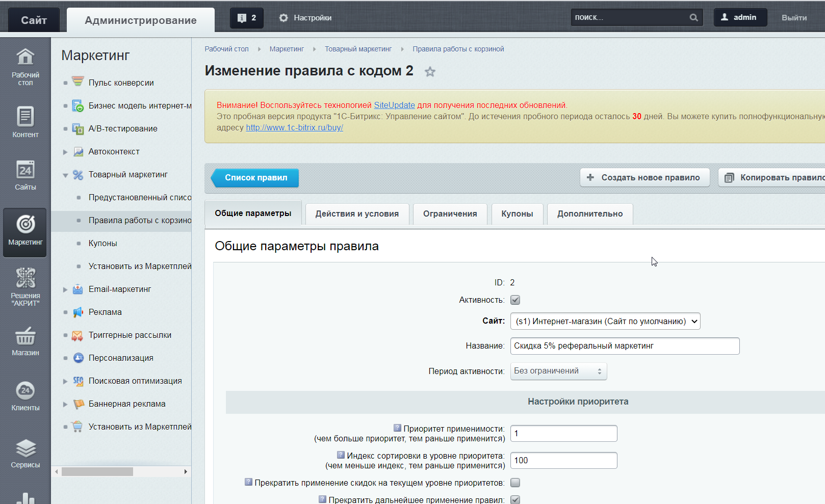This screenshot has width=825, height=504.
Task: Enable Прекратить применение скидок на текущем уровне
Action: coord(515,483)
